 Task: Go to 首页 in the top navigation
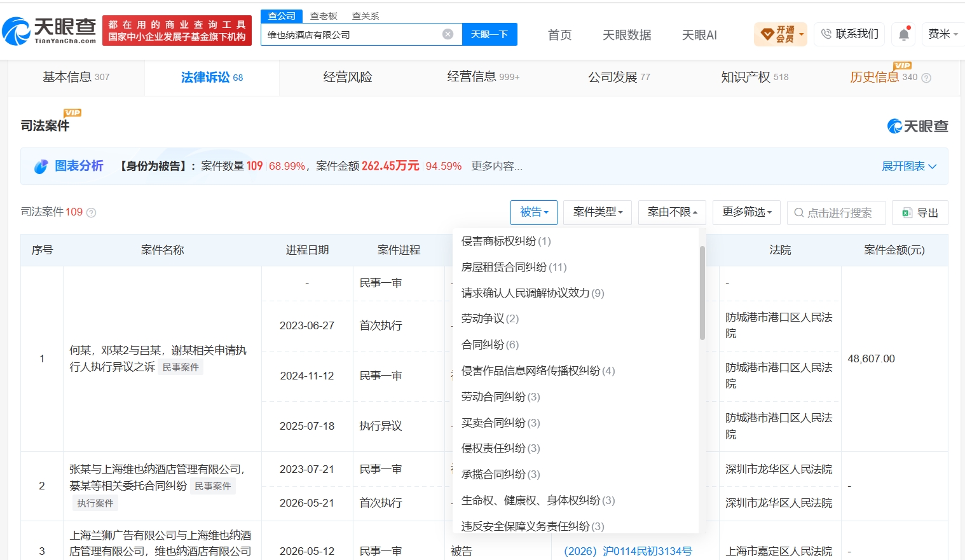pos(560,35)
